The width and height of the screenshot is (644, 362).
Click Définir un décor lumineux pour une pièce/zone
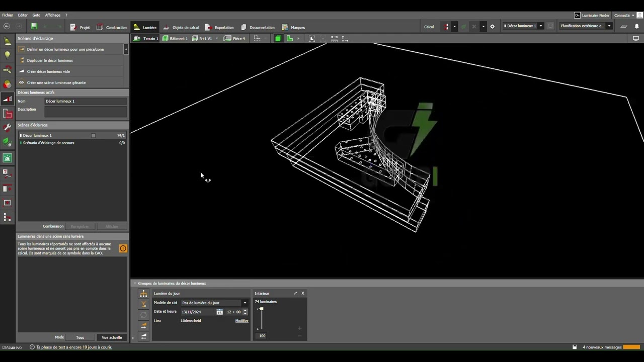pyautogui.click(x=70, y=49)
